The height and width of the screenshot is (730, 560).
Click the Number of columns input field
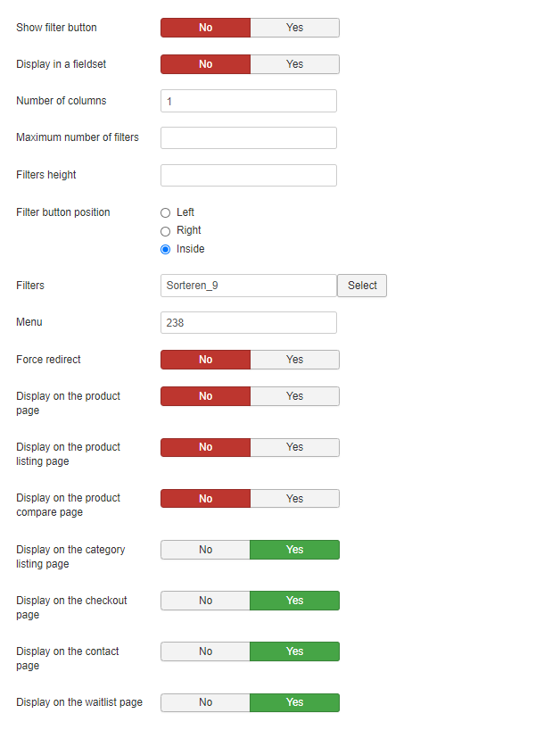[x=249, y=101]
